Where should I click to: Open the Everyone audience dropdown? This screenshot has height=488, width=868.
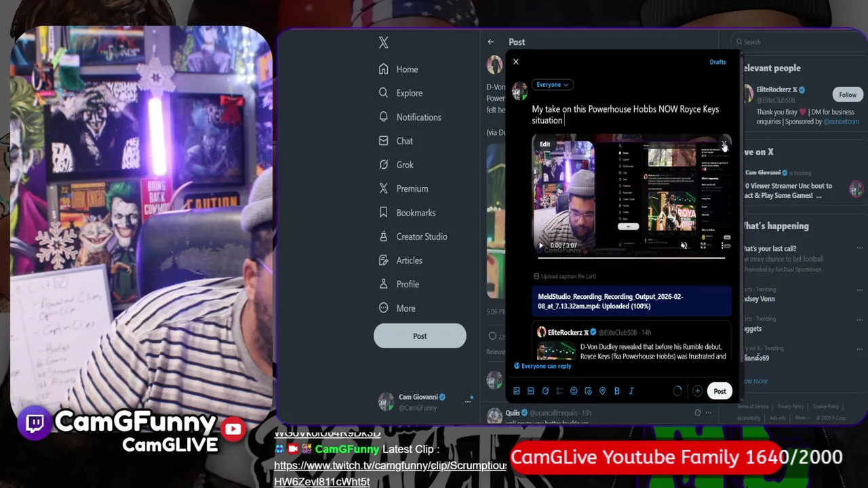(552, 85)
